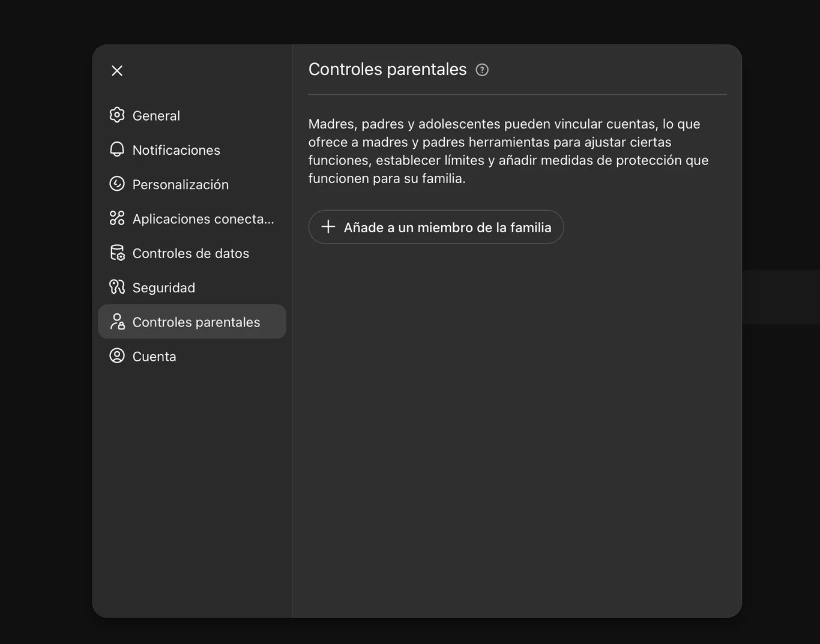
Task: Click the database icon for Controles de datos
Action: point(117,253)
